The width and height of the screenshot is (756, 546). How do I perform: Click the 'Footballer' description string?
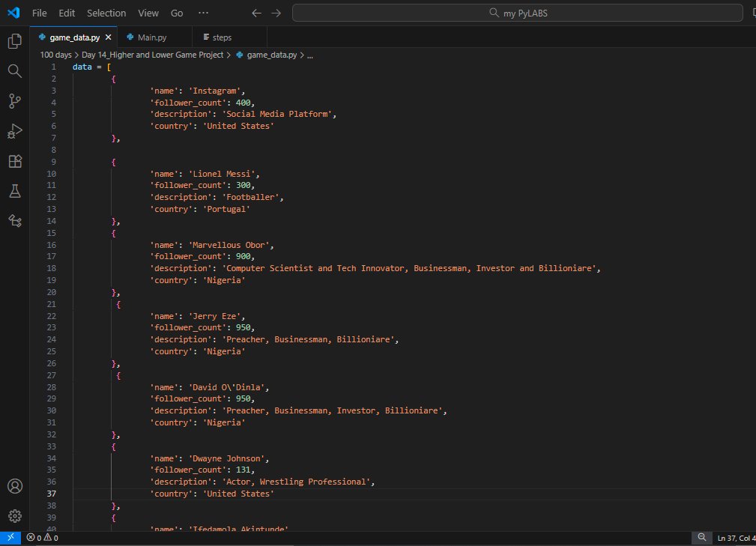click(250, 197)
